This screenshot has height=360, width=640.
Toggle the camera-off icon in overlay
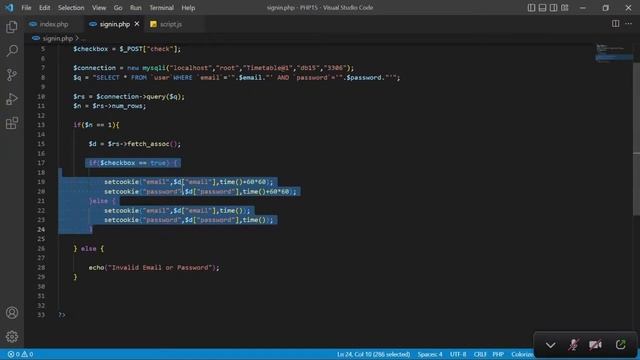(596, 345)
